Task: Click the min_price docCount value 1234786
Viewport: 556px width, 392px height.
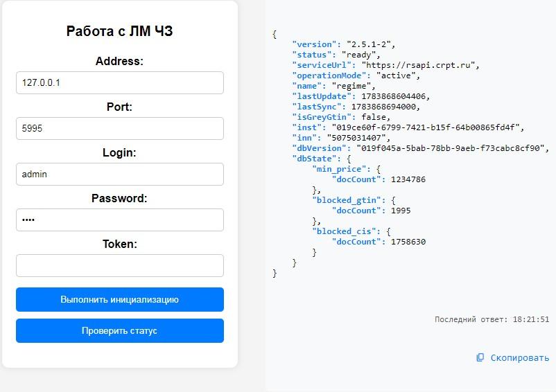Action: (408, 179)
